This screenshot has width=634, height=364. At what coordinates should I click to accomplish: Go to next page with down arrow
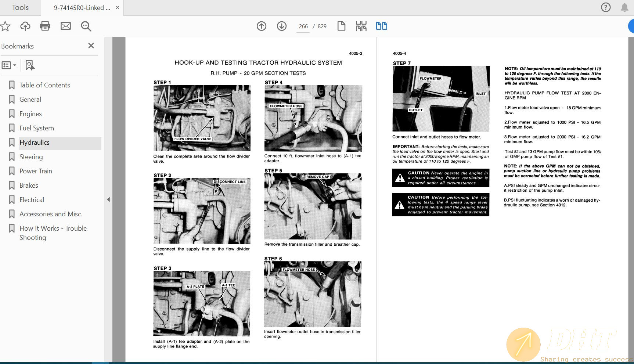point(282,26)
